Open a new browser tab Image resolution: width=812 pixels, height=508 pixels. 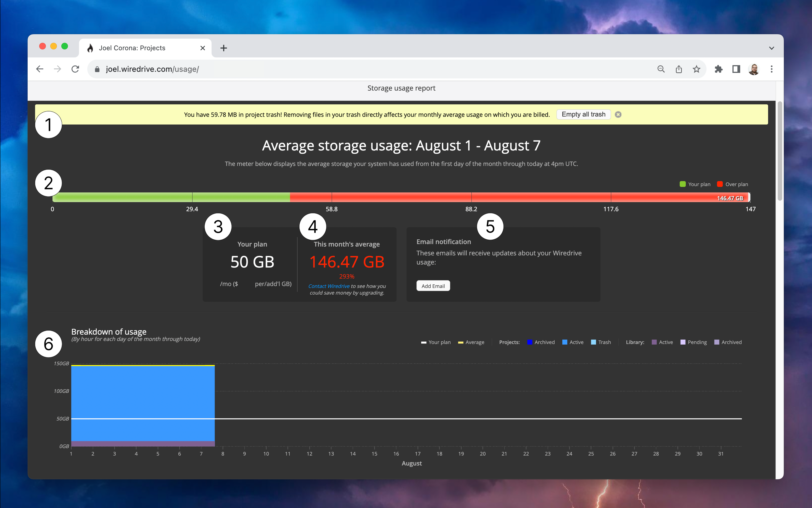pos(223,48)
